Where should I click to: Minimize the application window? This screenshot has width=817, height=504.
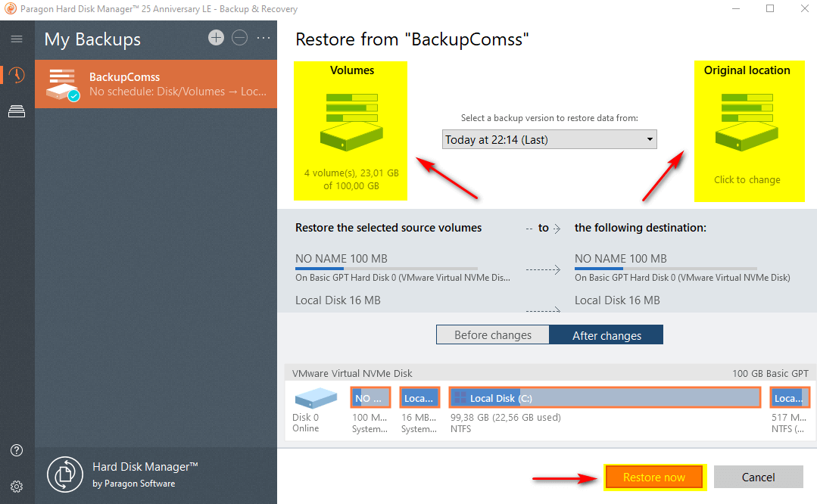[x=736, y=9]
